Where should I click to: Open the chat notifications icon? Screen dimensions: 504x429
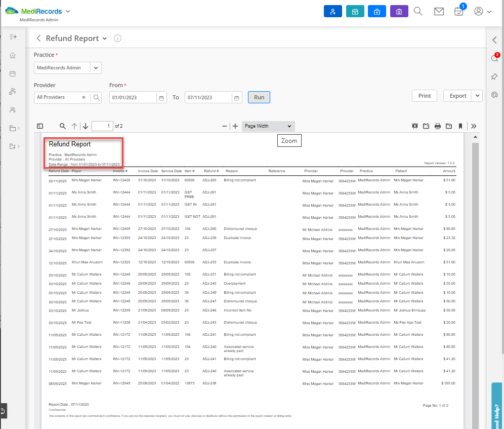(495, 58)
